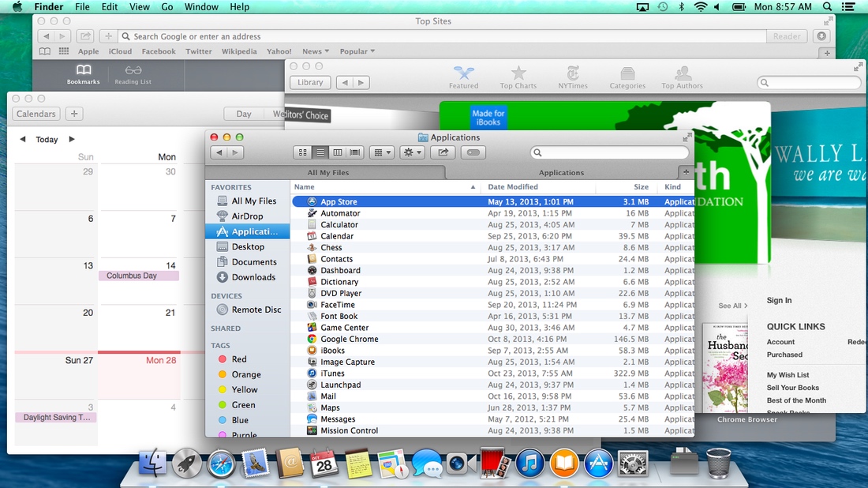868x488 pixels.
Task: Switch Finder to Cover Flow view
Action: pos(355,152)
